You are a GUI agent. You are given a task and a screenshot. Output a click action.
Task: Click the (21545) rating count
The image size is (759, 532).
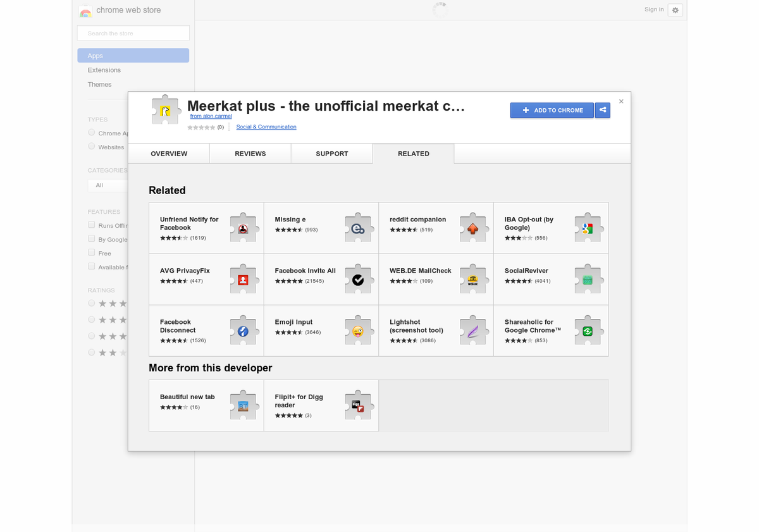[314, 281]
